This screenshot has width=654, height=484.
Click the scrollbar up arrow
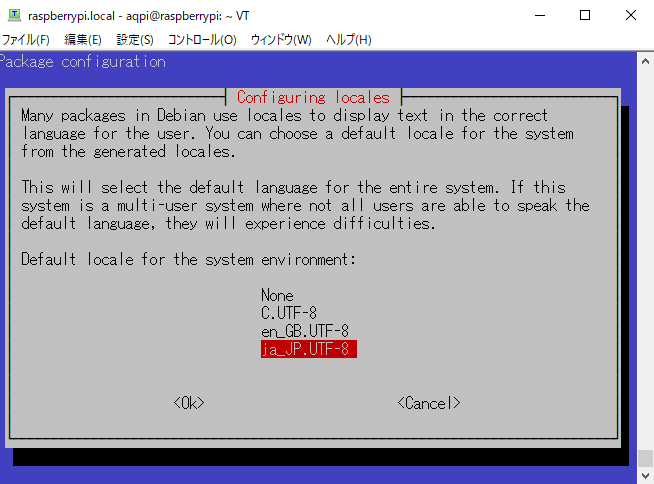(645, 61)
